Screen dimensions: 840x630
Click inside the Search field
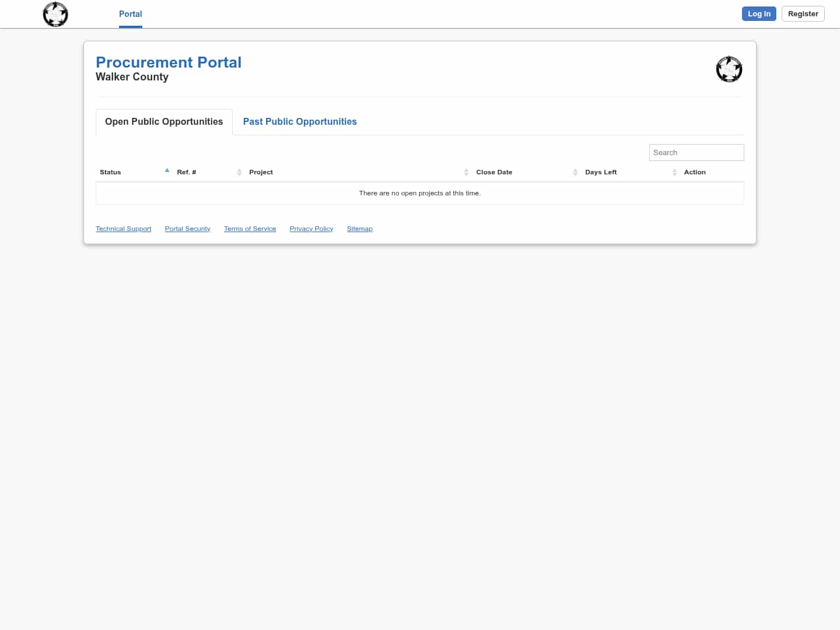point(696,152)
